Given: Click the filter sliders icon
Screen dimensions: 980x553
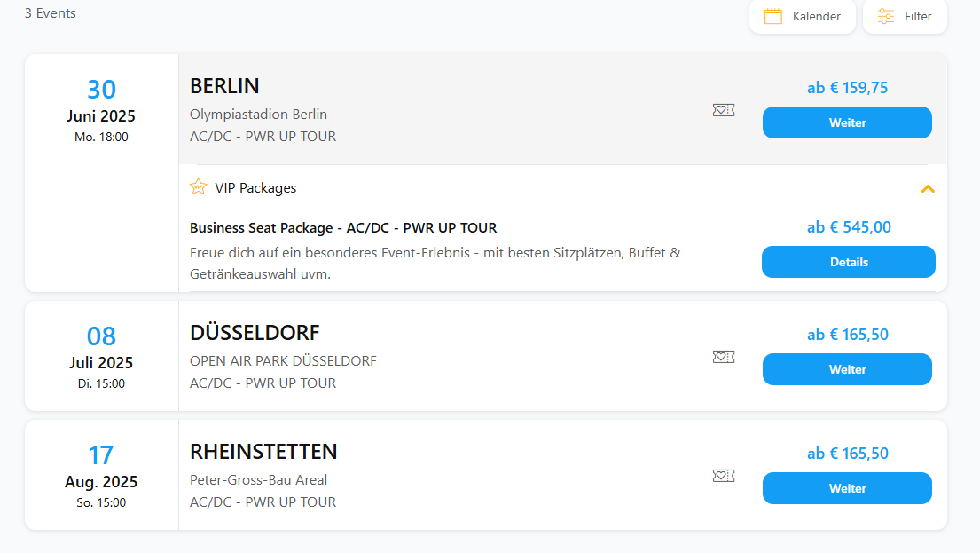Looking at the screenshot, I should 885,16.
